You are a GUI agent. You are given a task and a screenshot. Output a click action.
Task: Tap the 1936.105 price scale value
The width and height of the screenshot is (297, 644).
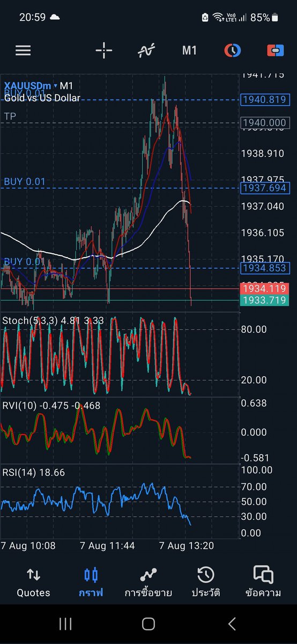[263, 233]
